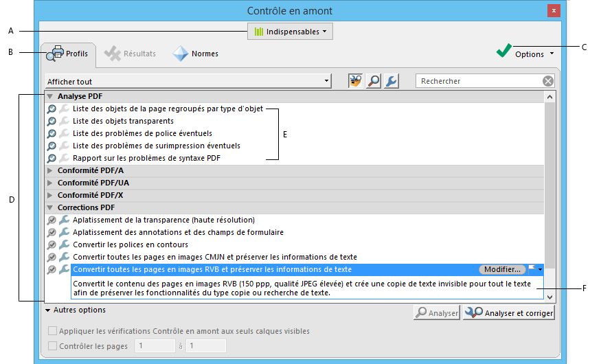601x364 pixels.
Task: Click magnifier icon beside Rapport sur les problèmes de syntaxe
Action: coord(52,158)
